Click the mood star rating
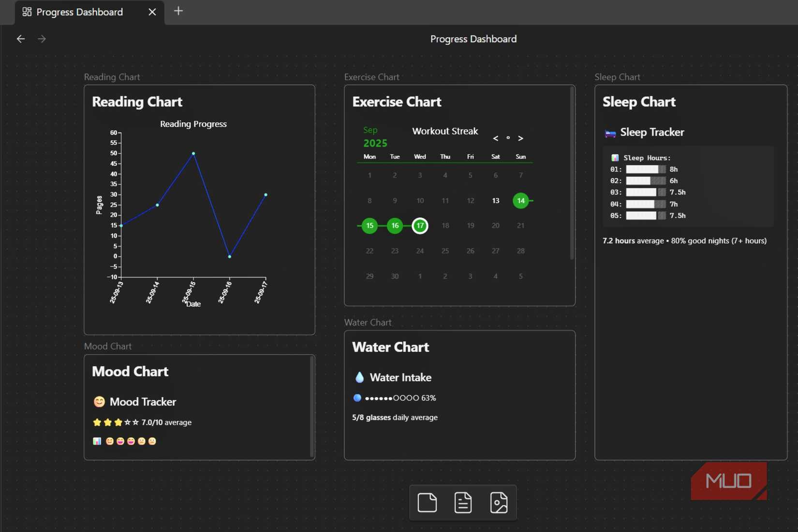Viewport: 798px width, 532px height. click(x=116, y=422)
